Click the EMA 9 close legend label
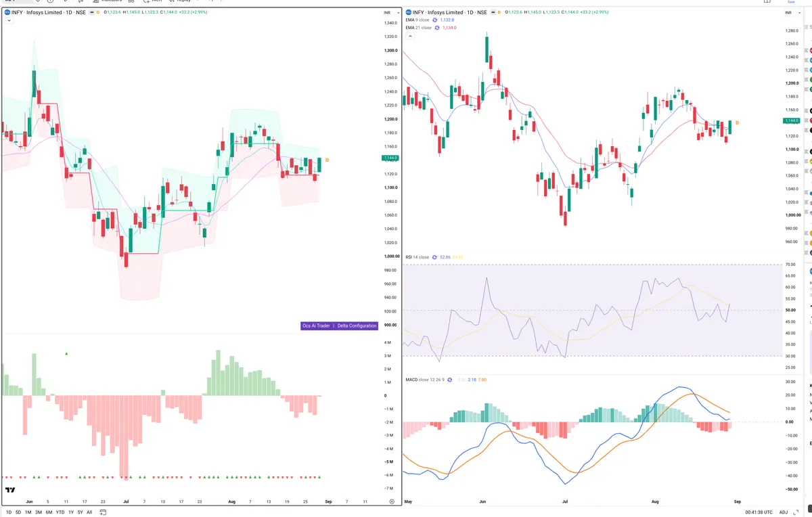The image size is (812, 517). tap(418, 20)
